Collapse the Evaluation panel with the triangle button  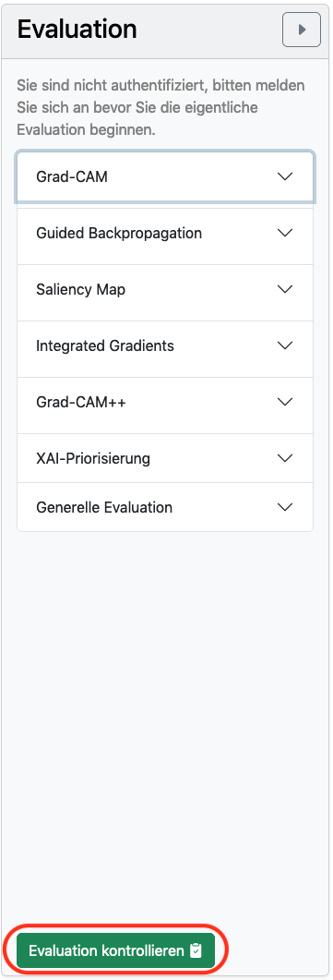coord(302,30)
